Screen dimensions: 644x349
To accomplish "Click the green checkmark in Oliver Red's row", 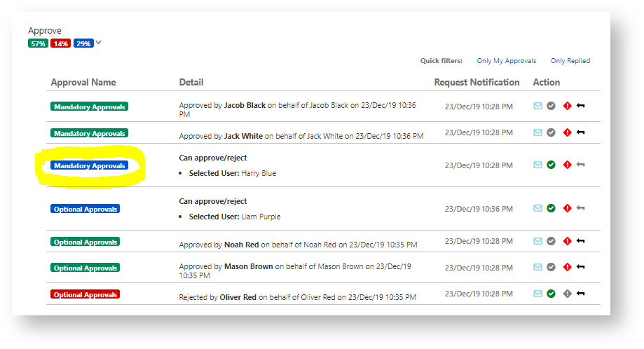I will [x=551, y=294].
